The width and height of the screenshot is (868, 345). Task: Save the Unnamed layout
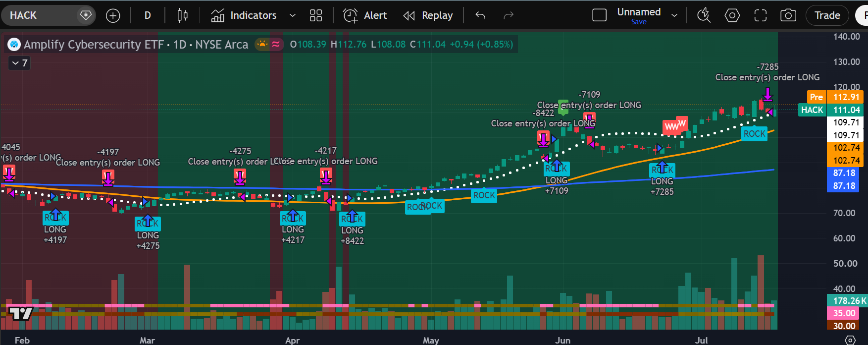[639, 22]
